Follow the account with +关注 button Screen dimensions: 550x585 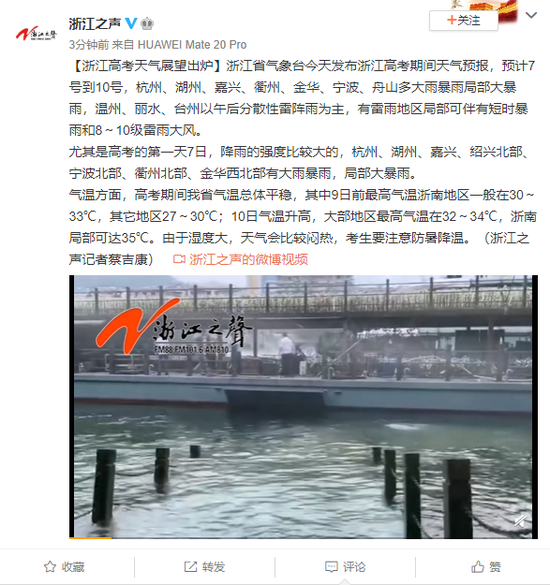[463, 20]
